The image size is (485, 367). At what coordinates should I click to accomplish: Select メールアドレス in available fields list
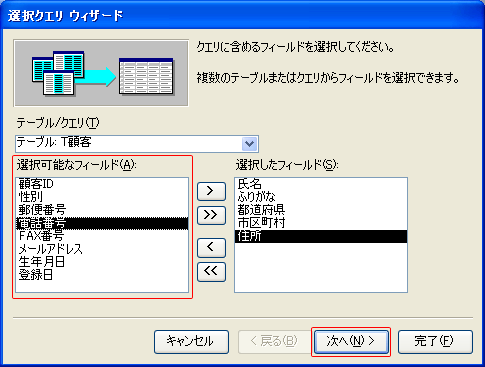(x=102, y=249)
